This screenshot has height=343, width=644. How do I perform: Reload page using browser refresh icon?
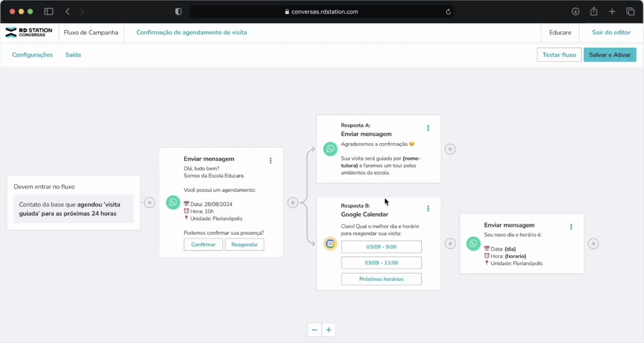click(x=448, y=12)
